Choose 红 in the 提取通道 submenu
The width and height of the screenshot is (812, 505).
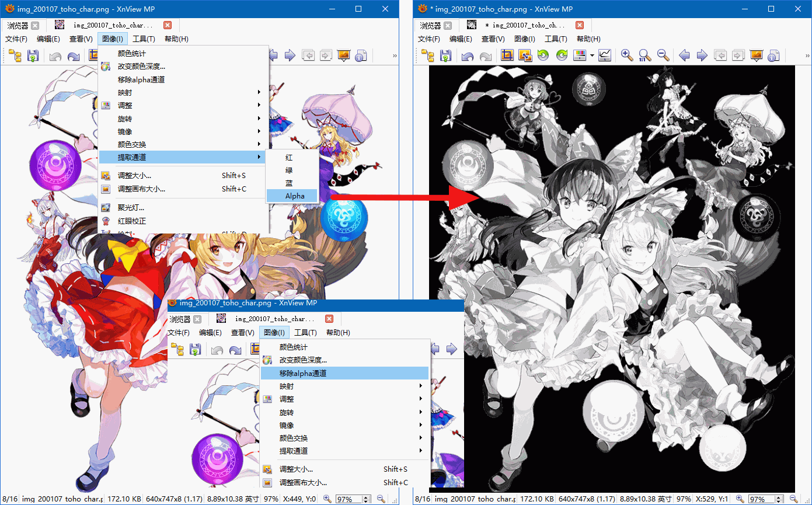tap(292, 158)
